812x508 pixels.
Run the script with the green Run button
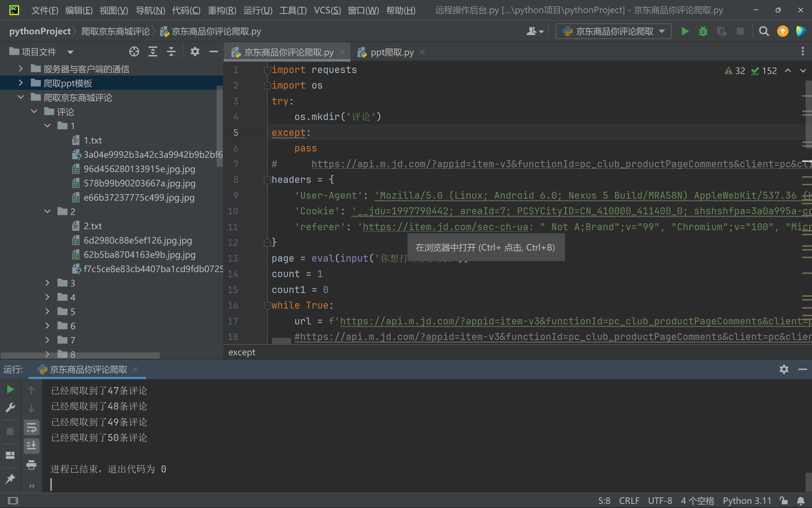685,31
